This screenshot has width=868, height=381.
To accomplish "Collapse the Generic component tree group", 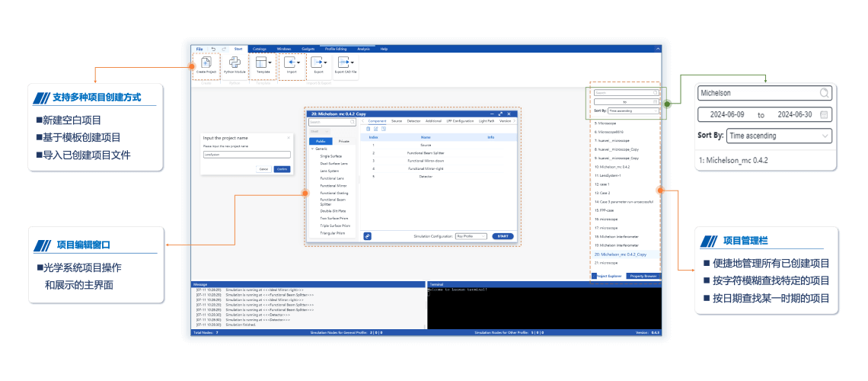I will (x=312, y=149).
